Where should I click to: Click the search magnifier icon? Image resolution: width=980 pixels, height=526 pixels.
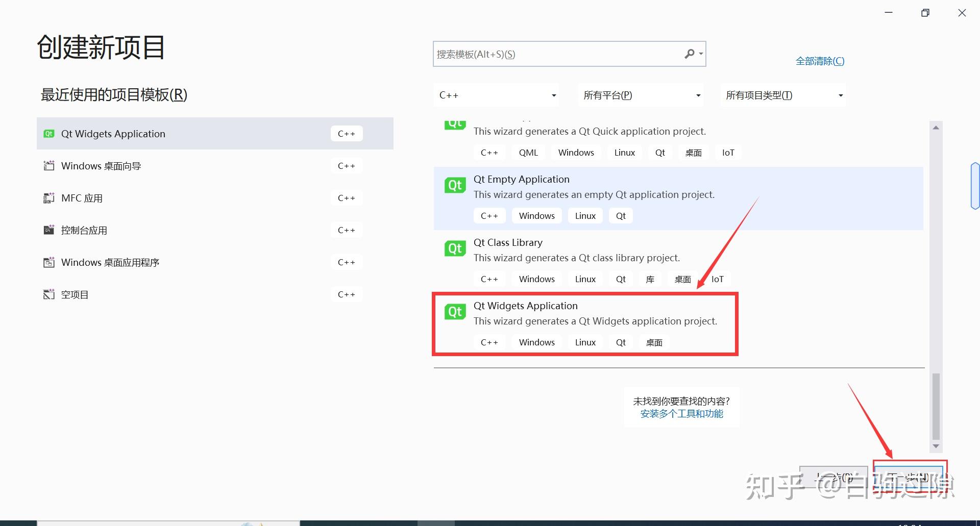[689, 54]
